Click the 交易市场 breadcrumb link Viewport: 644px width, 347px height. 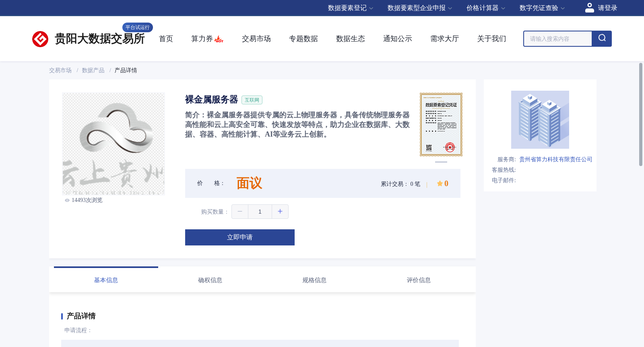60,71
